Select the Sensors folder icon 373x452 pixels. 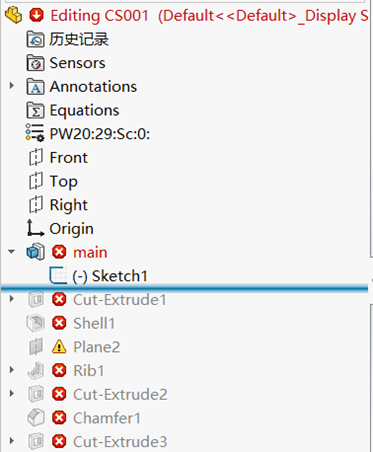[35, 63]
